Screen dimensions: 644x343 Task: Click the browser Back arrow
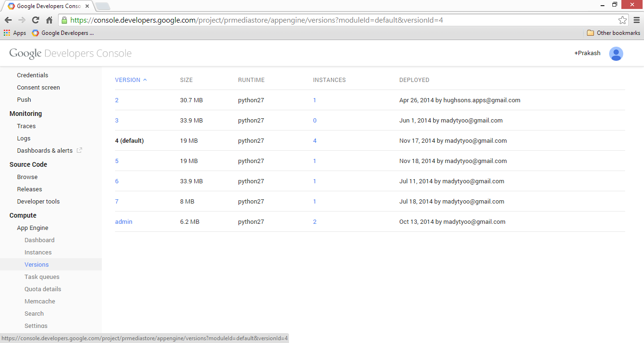(x=8, y=20)
